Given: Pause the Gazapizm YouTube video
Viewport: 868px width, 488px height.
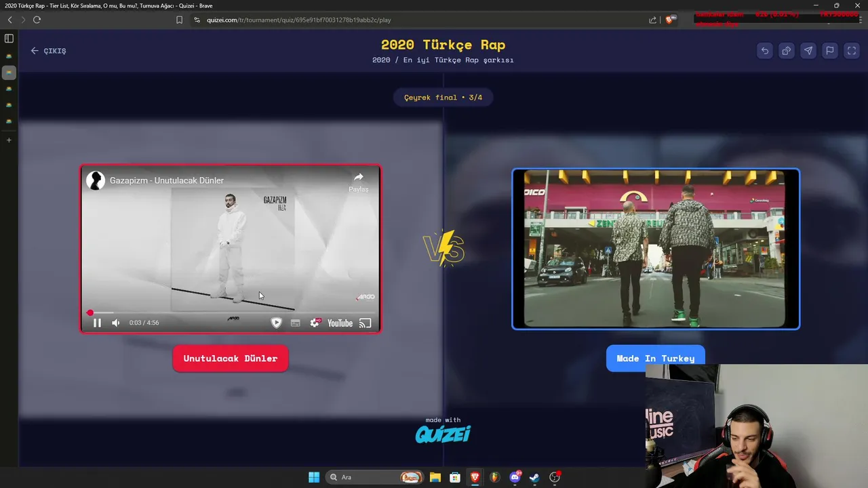Looking at the screenshot, I should point(97,323).
